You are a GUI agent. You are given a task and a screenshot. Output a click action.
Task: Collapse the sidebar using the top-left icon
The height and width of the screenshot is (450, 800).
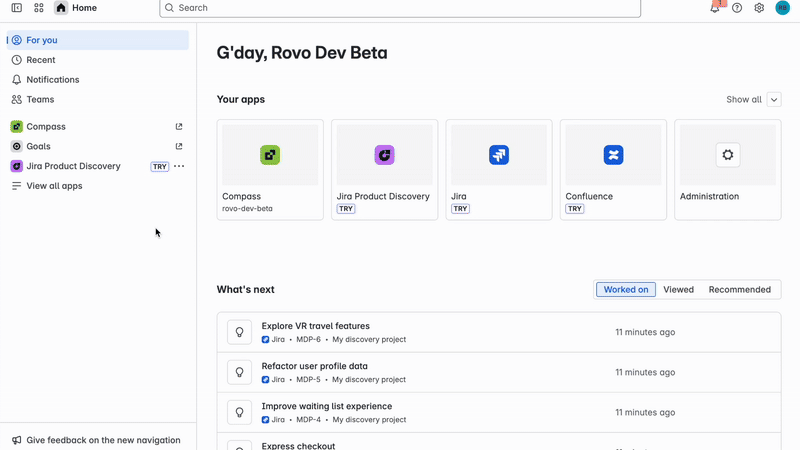pyautogui.click(x=17, y=8)
